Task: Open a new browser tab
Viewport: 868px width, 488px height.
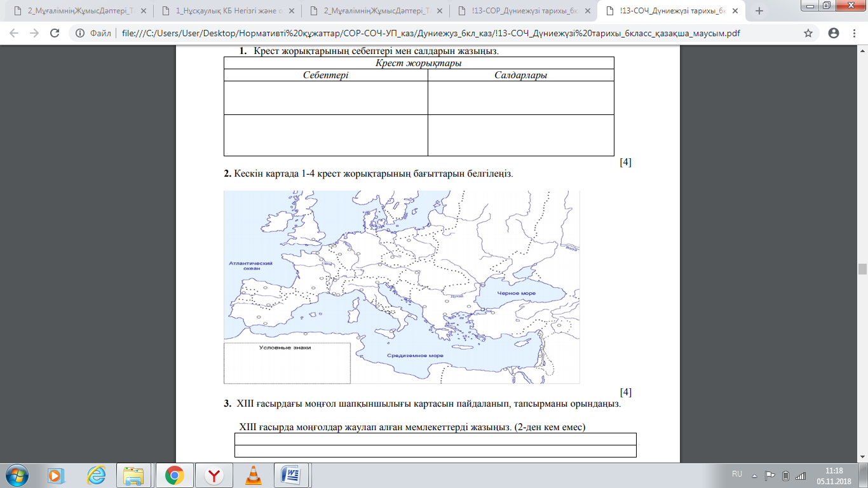Action: point(759,11)
